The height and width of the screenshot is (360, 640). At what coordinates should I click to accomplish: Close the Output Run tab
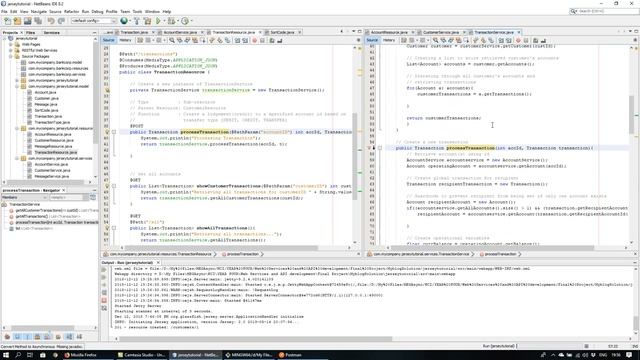pyautogui.click(x=158, y=263)
